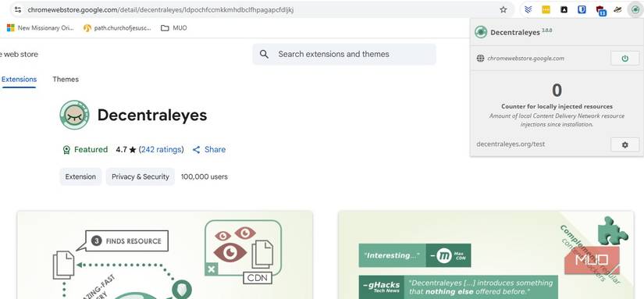Click 'Counter for locally injected resources' label
The height and width of the screenshot is (299, 644).
pos(557,106)
